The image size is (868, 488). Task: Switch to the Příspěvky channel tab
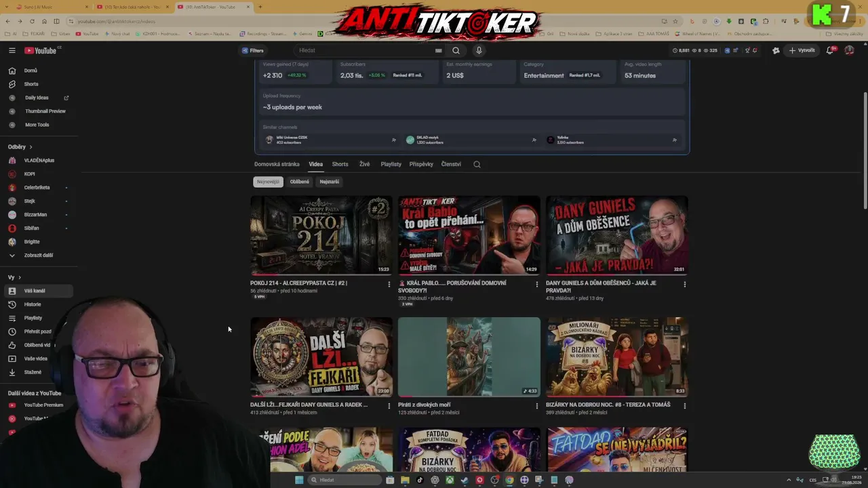point(421,164)
